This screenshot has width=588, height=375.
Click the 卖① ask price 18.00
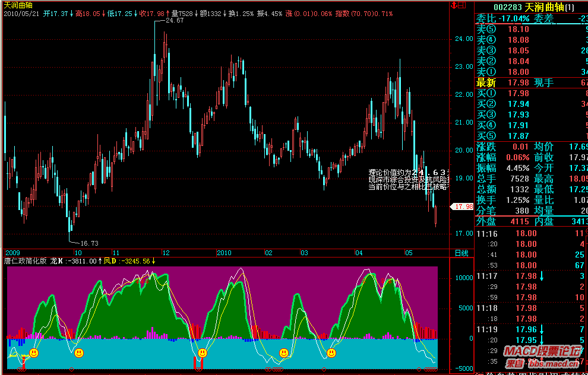[519, 72]
